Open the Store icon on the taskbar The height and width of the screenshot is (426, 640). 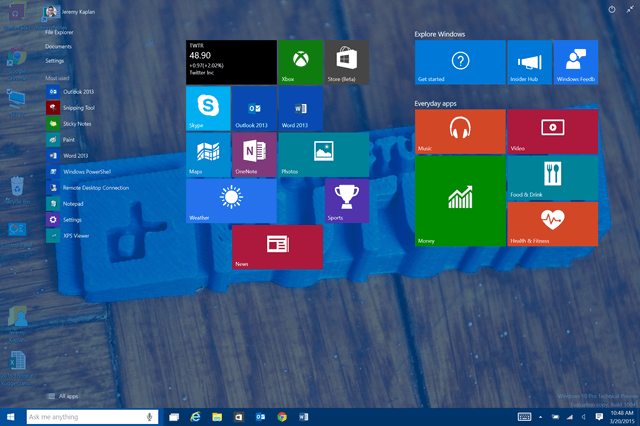pyautogui.click(x=239, y=417)
